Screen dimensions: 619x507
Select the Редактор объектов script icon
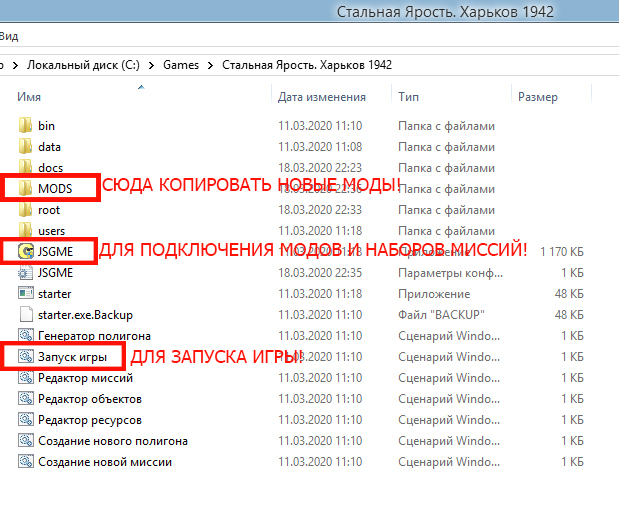click(x=26, y=398)
